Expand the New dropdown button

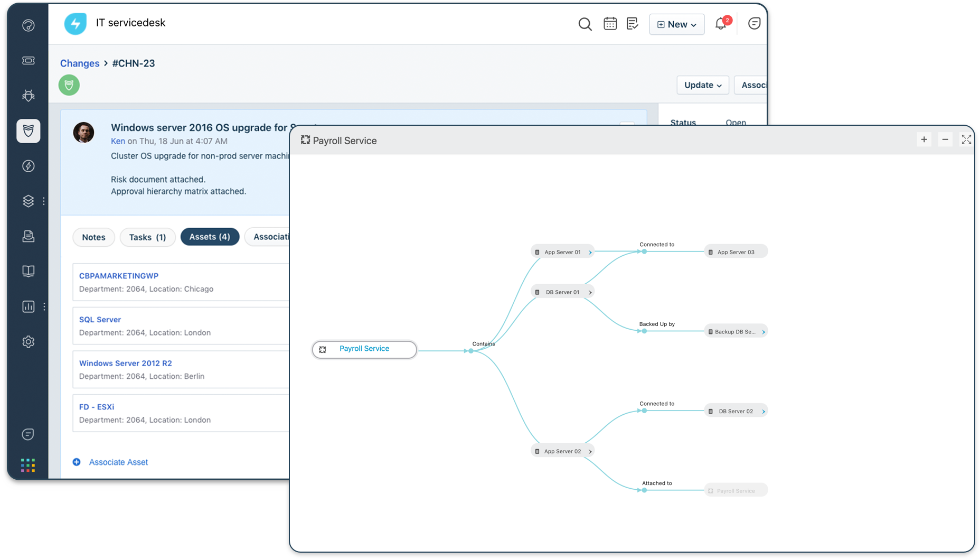point(676,24)
